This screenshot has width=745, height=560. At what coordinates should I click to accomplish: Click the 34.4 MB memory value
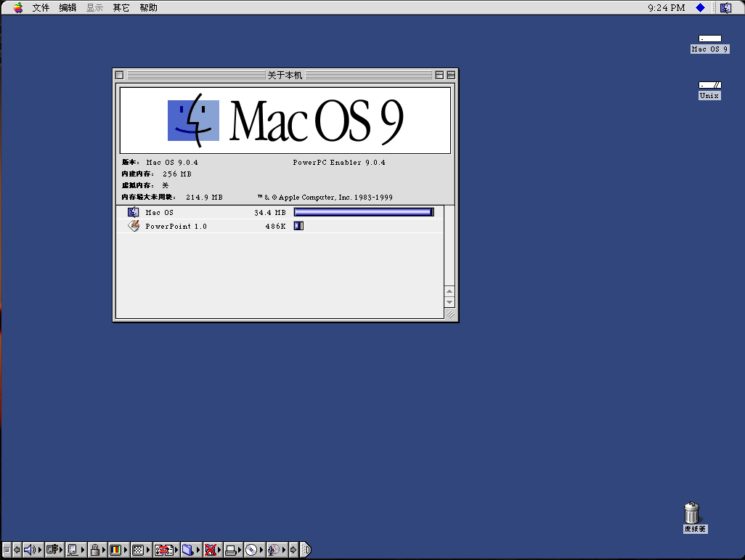coord(270,213)
